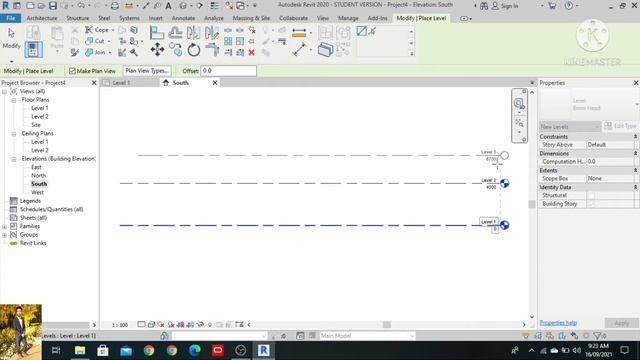This screenshot has width=640, height=360.
Task: Select the Align tool icon
Action: point(157,32)
